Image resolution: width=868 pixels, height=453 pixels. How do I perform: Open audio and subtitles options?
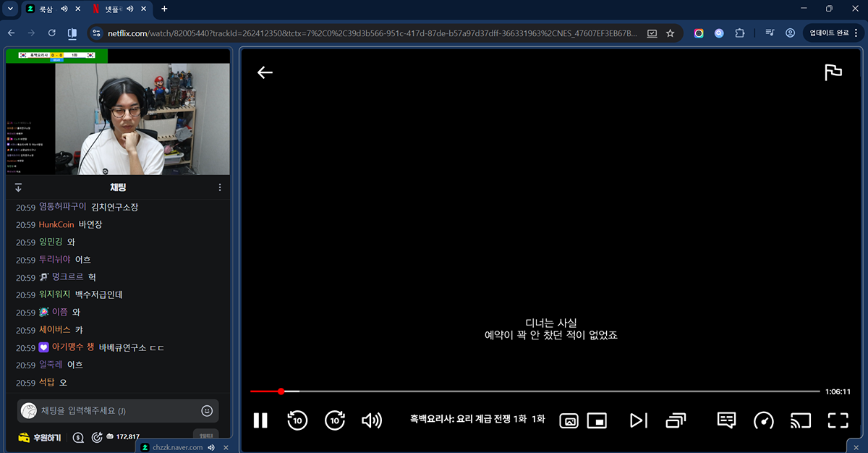click(726, 420)
